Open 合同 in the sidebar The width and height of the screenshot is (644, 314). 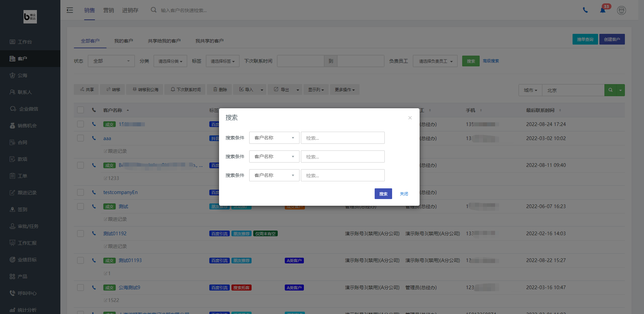click(30, 142)
